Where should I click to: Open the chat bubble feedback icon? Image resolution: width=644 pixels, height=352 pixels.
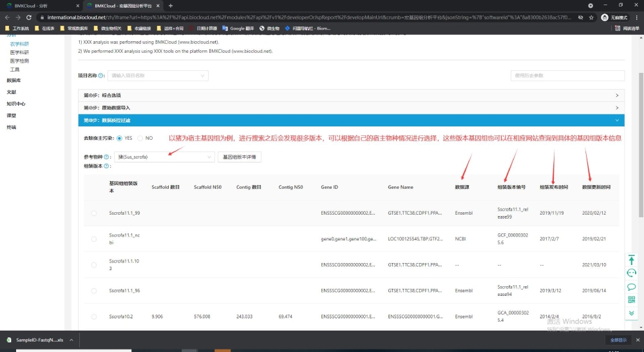(632, 287)
